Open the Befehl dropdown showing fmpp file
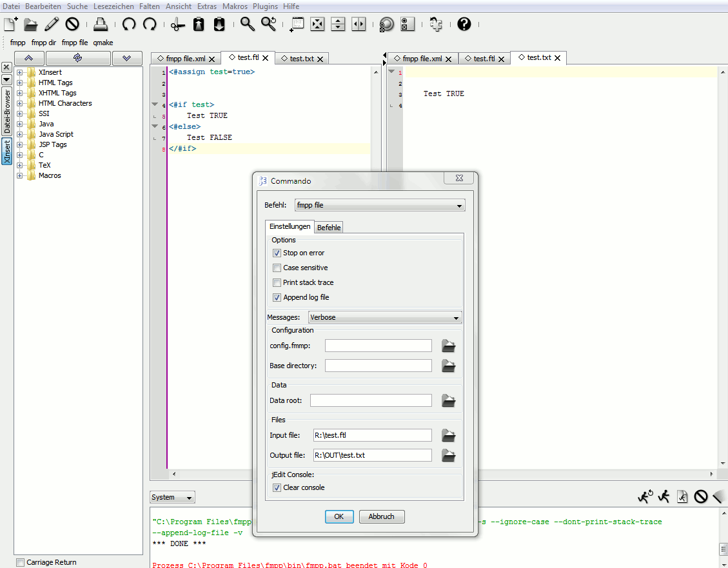This screenshot has height=568, width=728. point(379,206)
